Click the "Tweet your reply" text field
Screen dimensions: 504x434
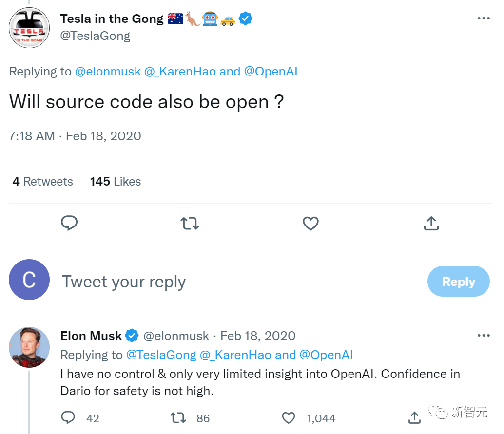point(195,282)
